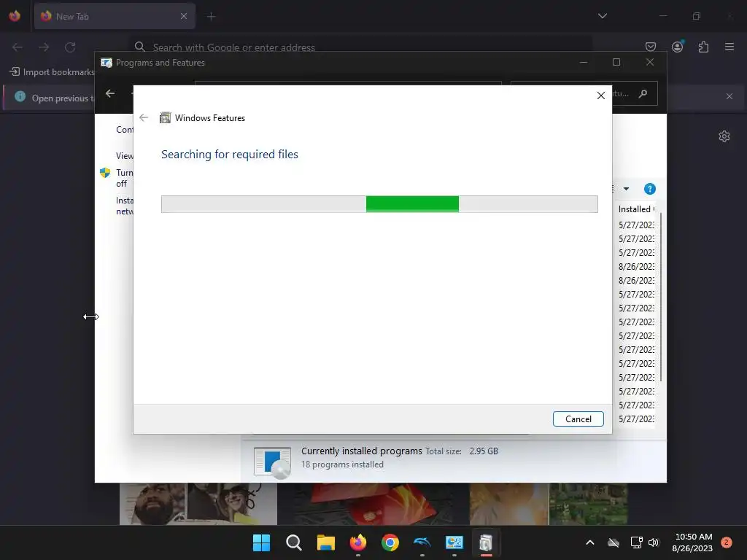Click the Programs and Features window icon
The image size is (747, 560).
point(107,63)
